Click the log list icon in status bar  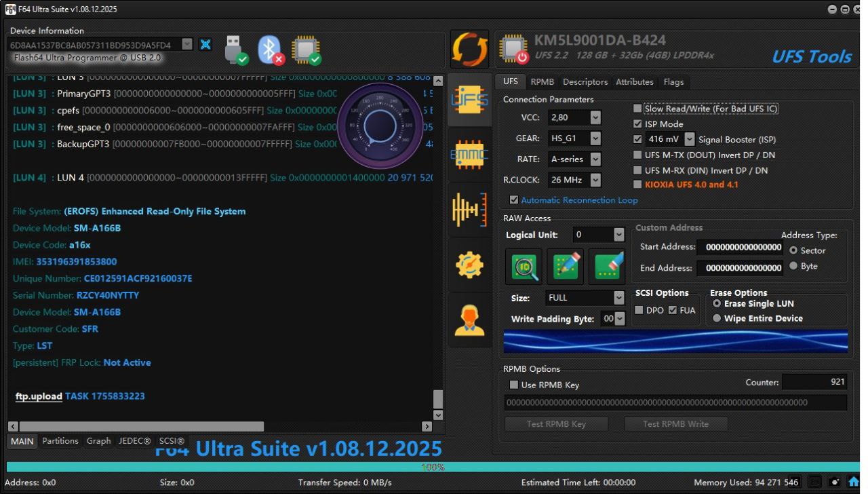point(814,482)
